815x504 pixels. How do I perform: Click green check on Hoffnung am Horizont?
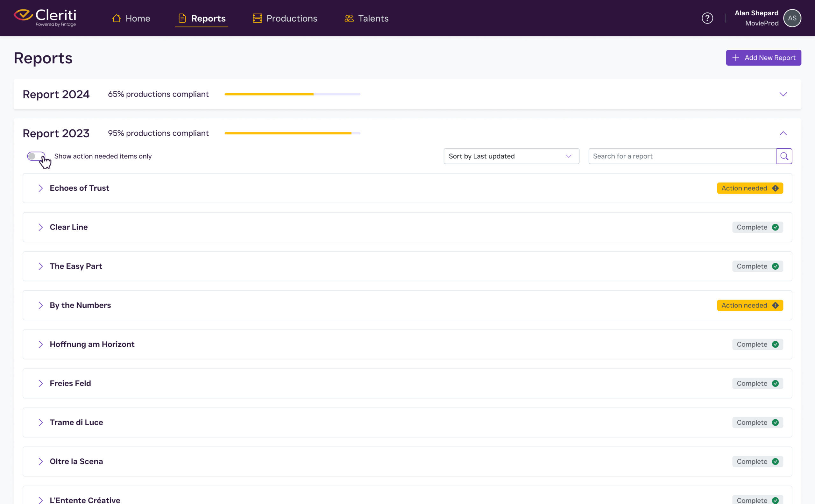775,344
